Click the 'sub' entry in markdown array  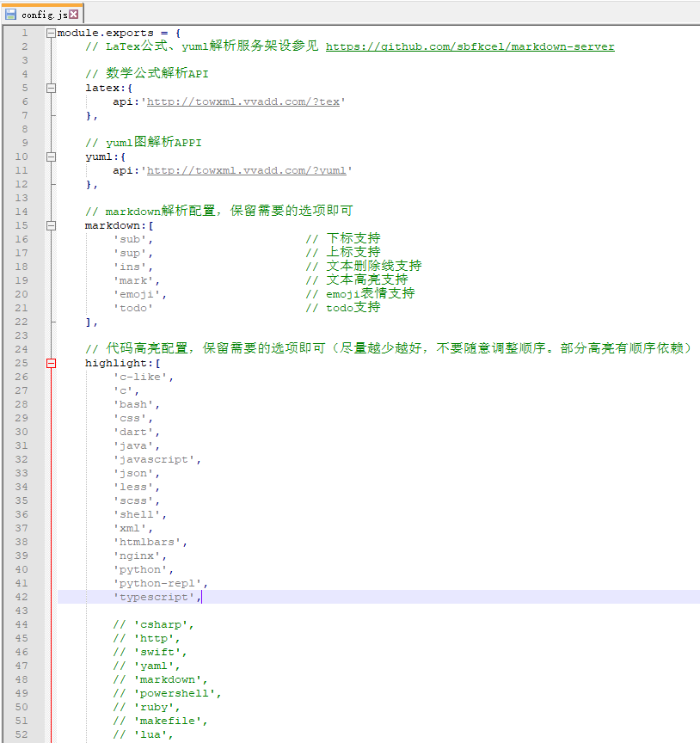point(129,238)
